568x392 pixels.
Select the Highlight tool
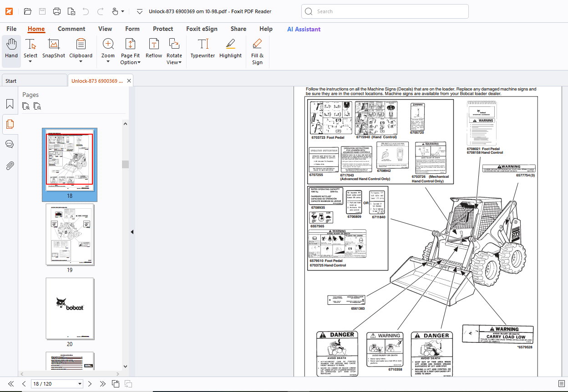coord(230,49)
